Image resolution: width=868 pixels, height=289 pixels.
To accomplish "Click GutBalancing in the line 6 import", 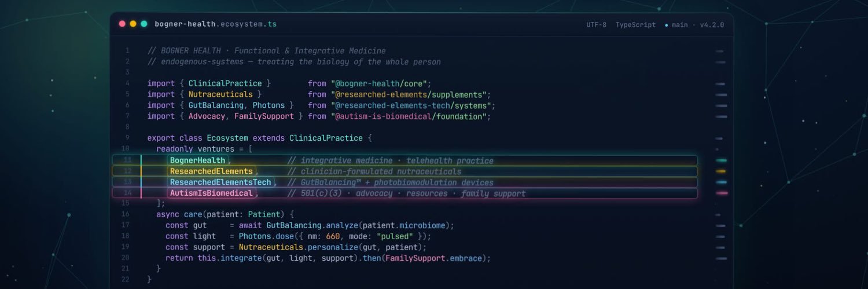I will pos(216,105).
